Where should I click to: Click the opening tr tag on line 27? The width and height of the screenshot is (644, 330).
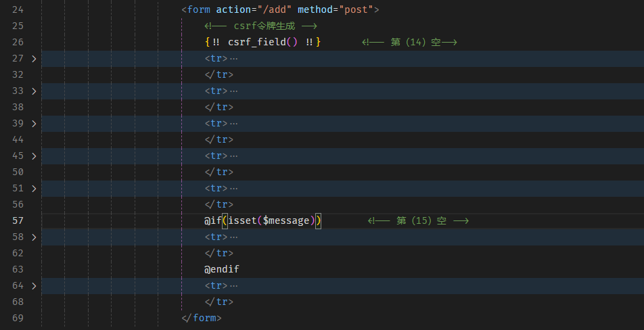tap(216, 59)
